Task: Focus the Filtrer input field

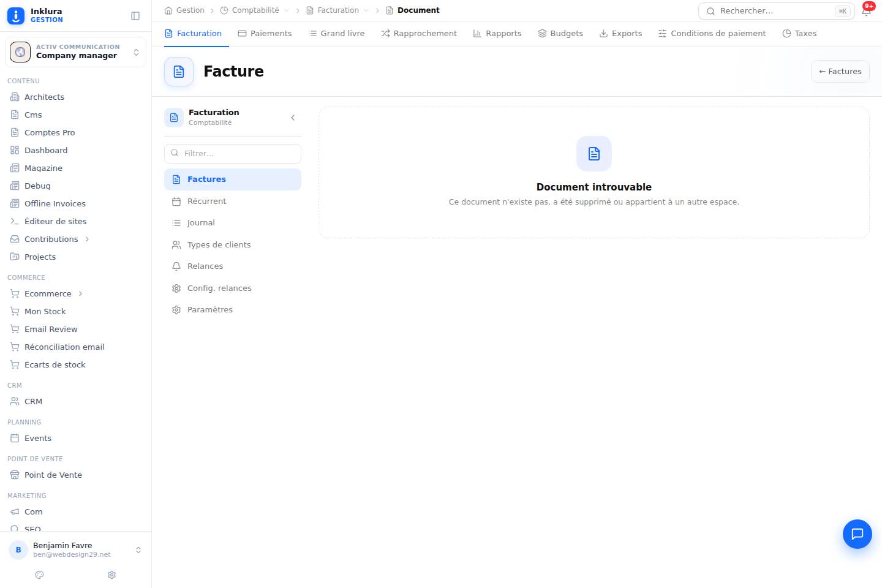Action: pyautogui.click(x=233, y=154)
